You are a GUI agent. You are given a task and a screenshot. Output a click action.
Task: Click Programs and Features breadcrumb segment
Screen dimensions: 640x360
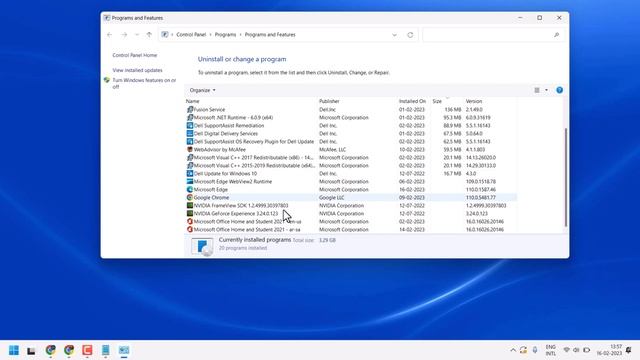tap(270, 35)
